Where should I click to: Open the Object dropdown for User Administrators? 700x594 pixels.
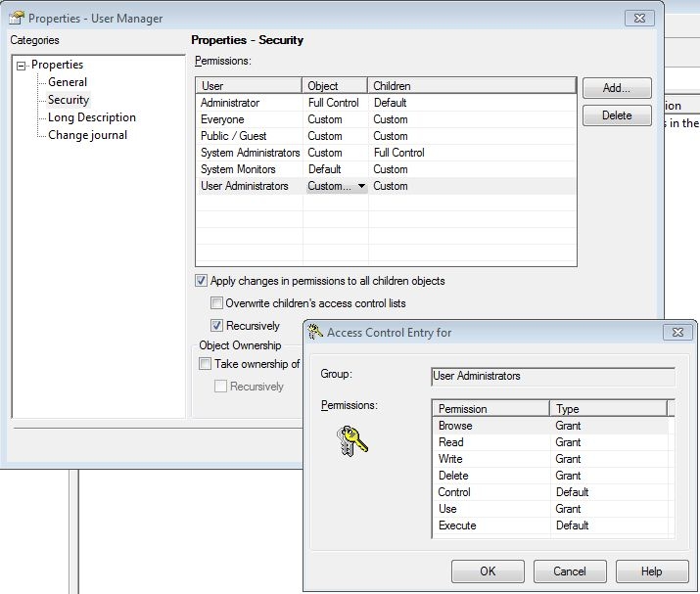pos(361,186)
